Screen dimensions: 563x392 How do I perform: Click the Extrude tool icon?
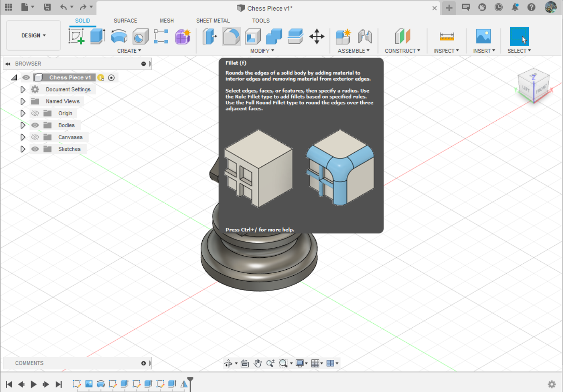(97, 37)
